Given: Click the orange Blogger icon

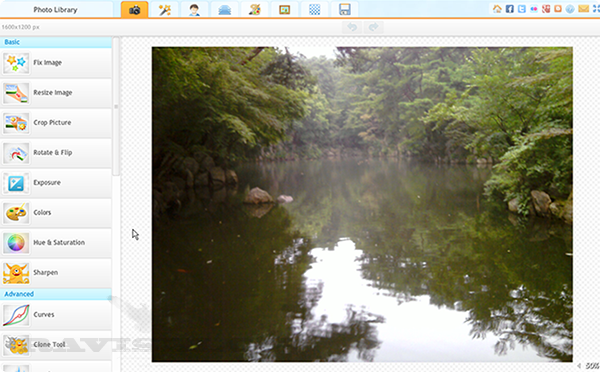Looking at the screenshot, I should (x=558, y=9).
